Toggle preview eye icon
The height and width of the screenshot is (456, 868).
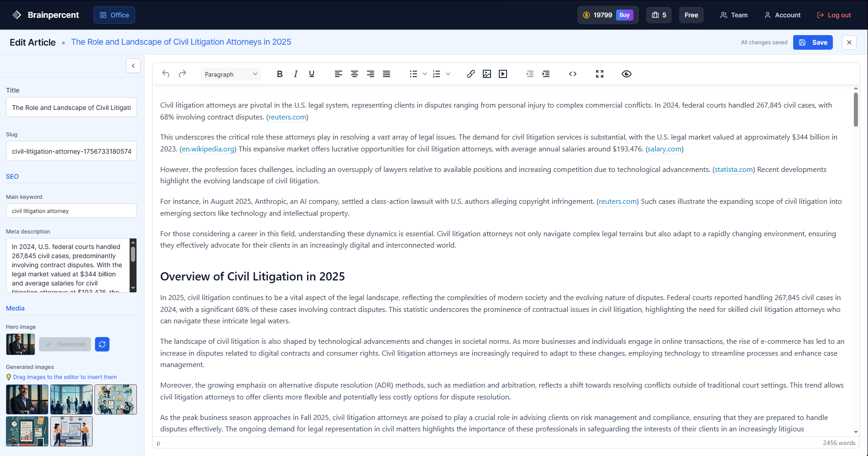(x=627, y=74)
